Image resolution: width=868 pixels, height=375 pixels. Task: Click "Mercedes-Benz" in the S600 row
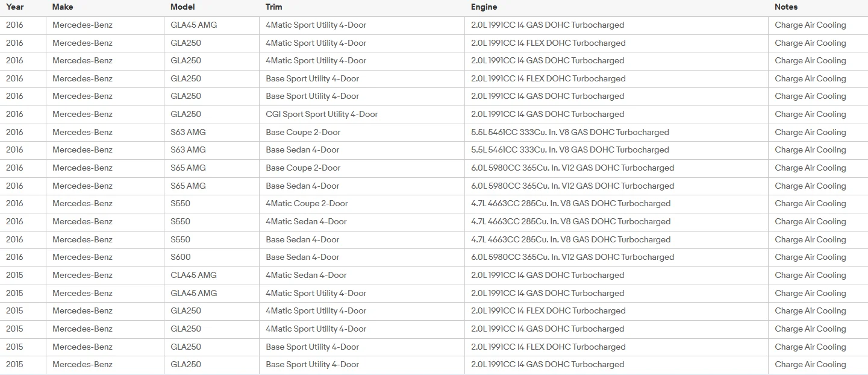[x=83, y=257]
